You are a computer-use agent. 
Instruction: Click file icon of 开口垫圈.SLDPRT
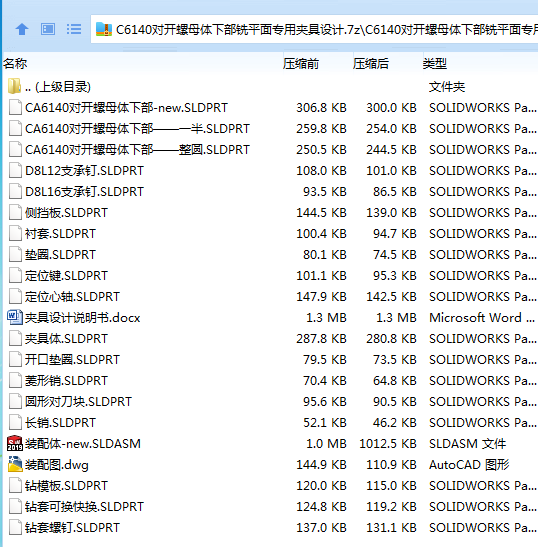(15, 359)
